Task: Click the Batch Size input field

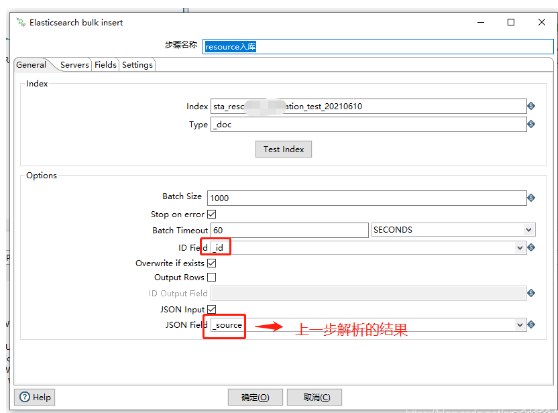Action: pos(367,198)
